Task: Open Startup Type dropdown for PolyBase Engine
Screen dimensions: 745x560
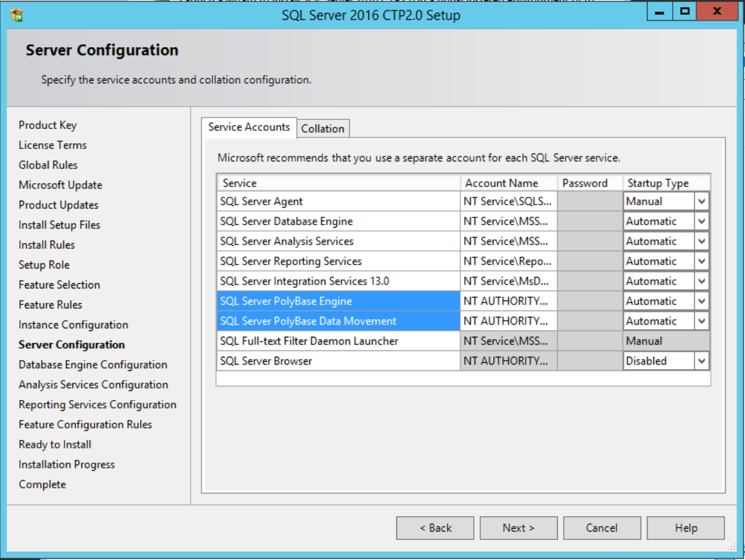Action: 702,301
